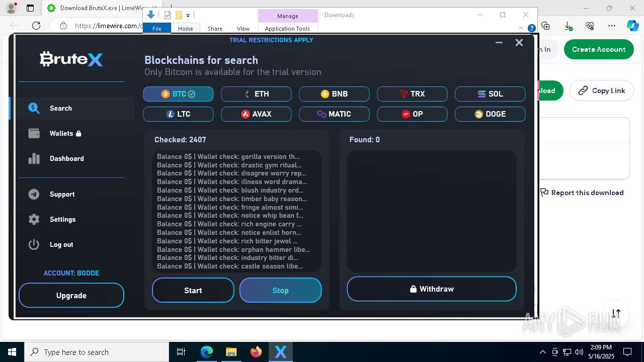
Task: Click ACCOUNT: BGDDE text
Action: [71, 273]
